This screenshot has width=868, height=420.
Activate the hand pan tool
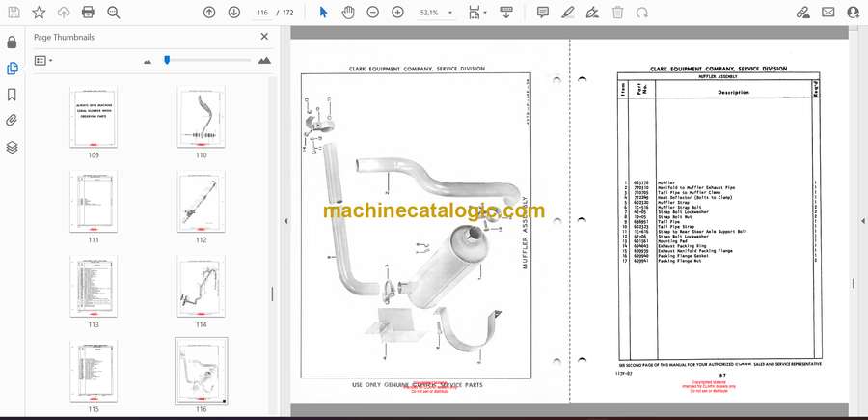tap(348, 13)
